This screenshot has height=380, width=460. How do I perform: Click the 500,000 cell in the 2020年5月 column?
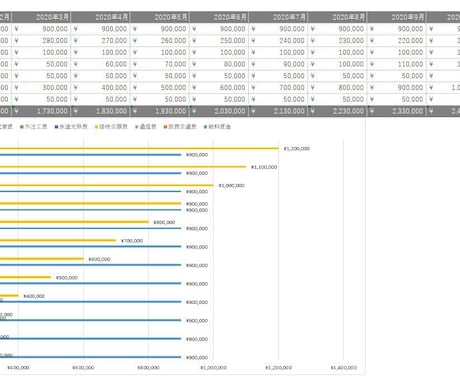click(160, 88)
